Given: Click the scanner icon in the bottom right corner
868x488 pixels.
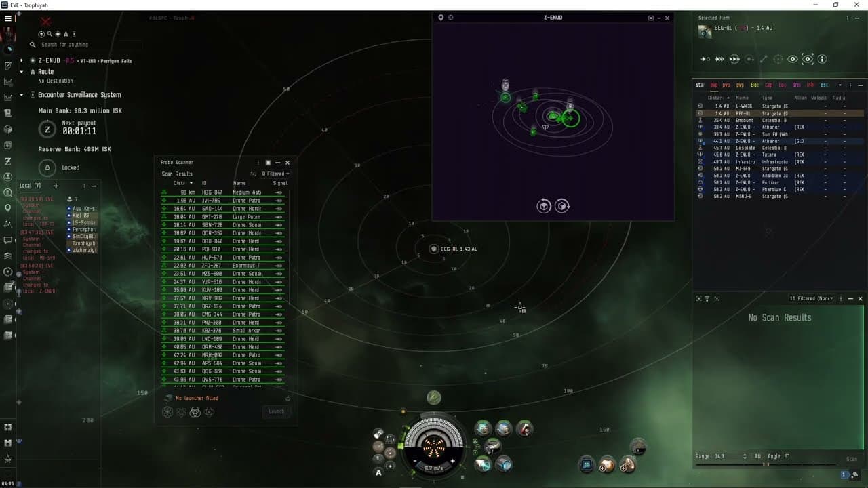Looking at the screenshot, I should point(855,475).
